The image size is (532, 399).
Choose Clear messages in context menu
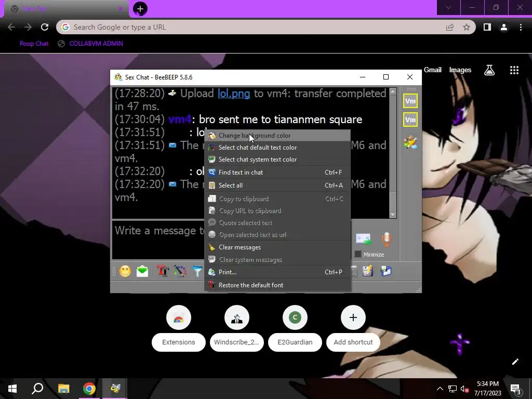[277, 247]
